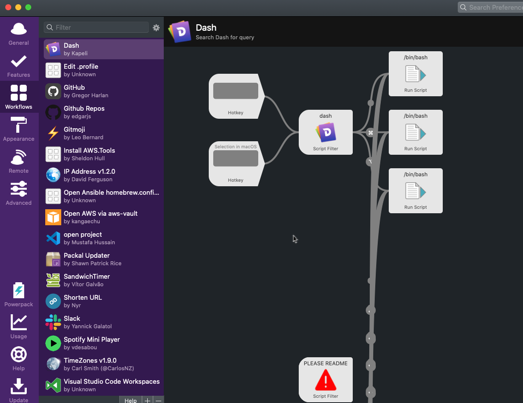Select the GitHub workflow by Gregor Harlan

point(103,91)
